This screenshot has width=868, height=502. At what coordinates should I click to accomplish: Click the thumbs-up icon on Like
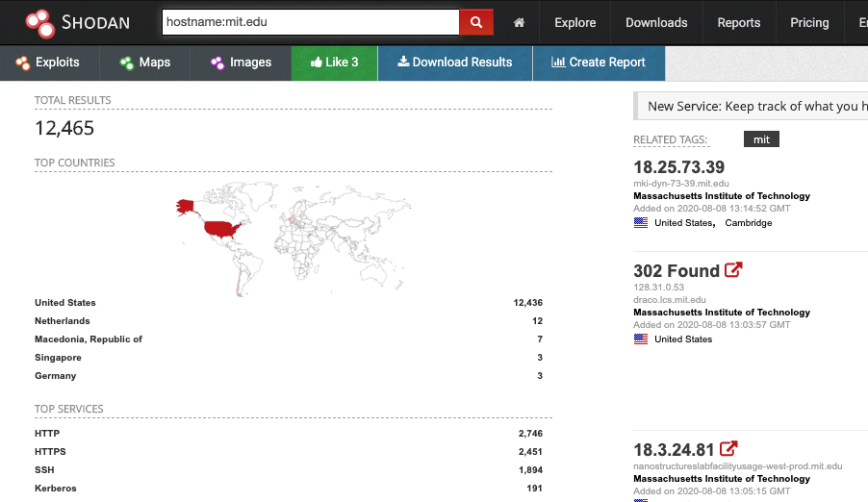click(316, 62)
